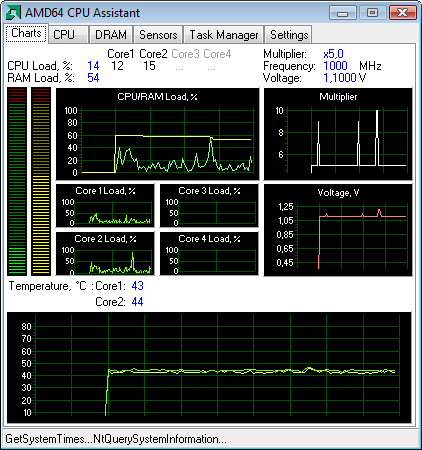Click the Core 4 Load chart
The width and height of the screenshot is (422, 450).
point(209,254)
